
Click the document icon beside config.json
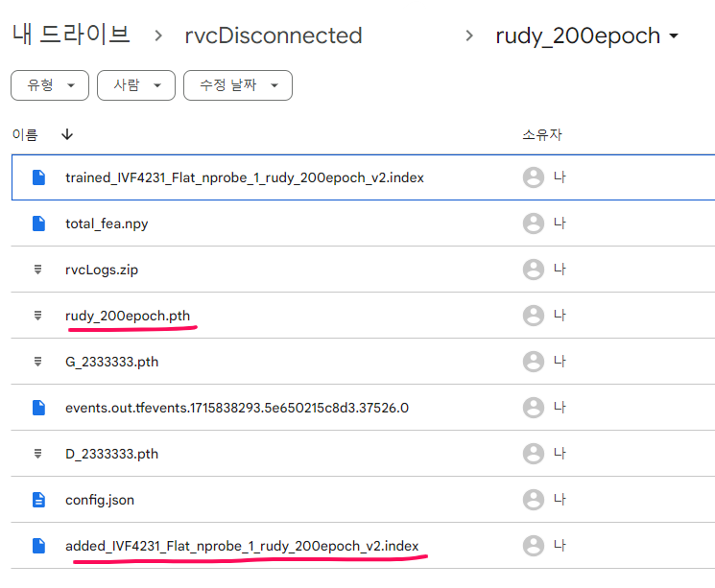pyautogui.click(x=38, y=500)
